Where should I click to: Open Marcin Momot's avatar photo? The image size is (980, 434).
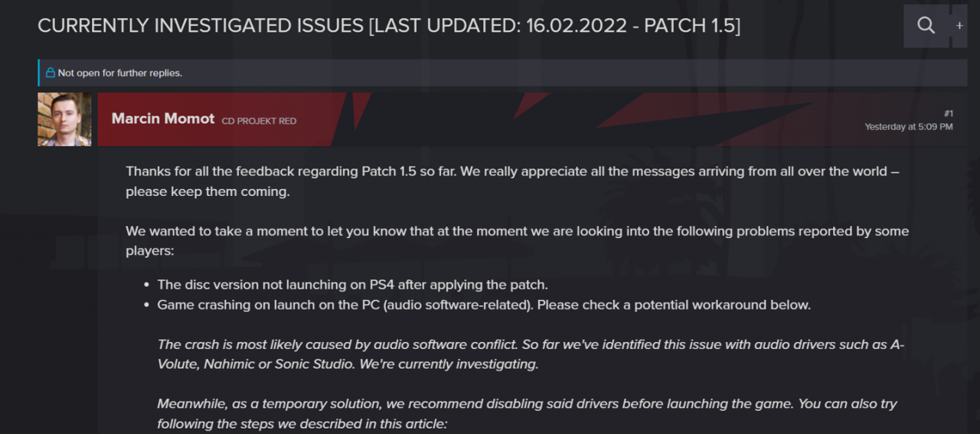click(x=64, y=119)
